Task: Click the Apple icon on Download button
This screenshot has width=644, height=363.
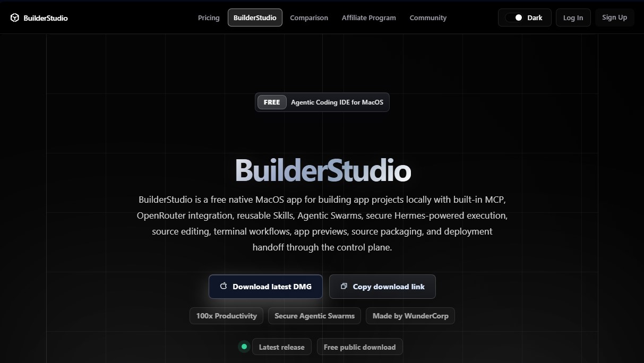Action: [224, 286]
